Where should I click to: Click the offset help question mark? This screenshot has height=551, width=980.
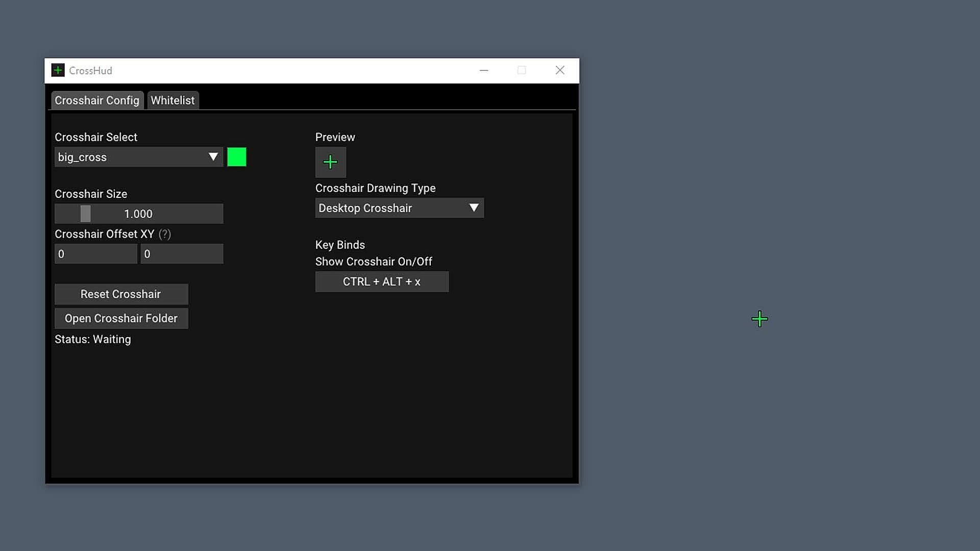click(x=164, y=234)
